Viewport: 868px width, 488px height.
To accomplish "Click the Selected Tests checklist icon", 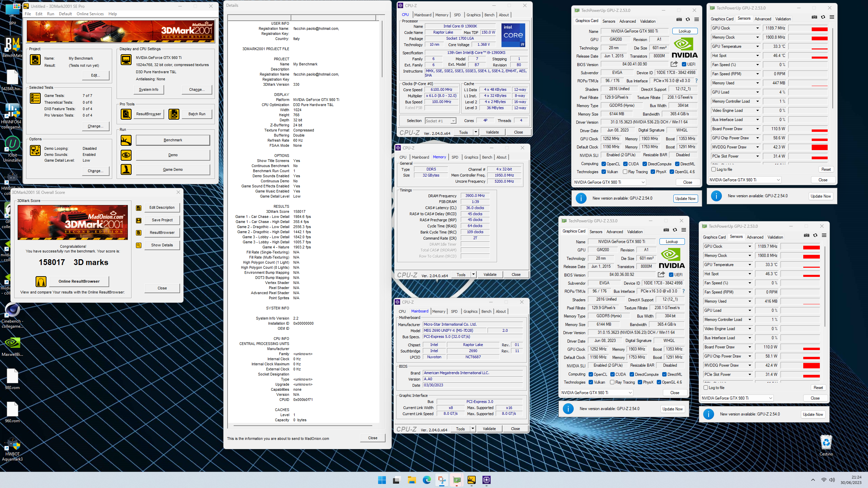I will coord(35,98).
